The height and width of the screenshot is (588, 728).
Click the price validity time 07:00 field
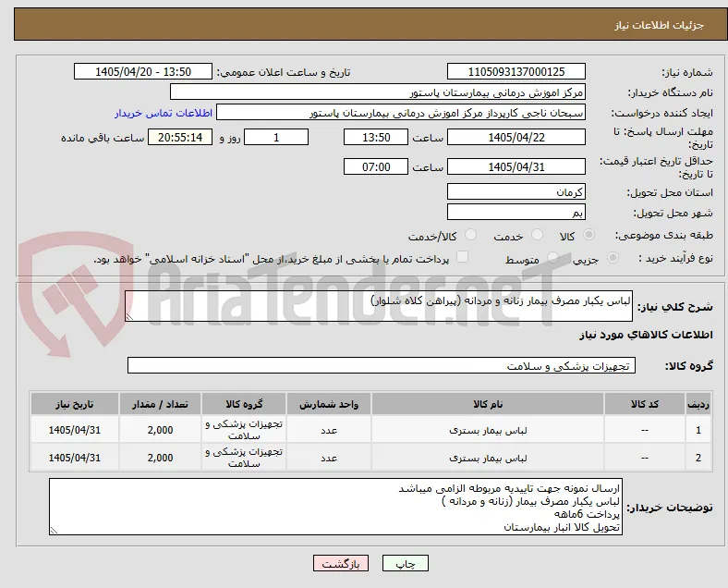point(376,166)
